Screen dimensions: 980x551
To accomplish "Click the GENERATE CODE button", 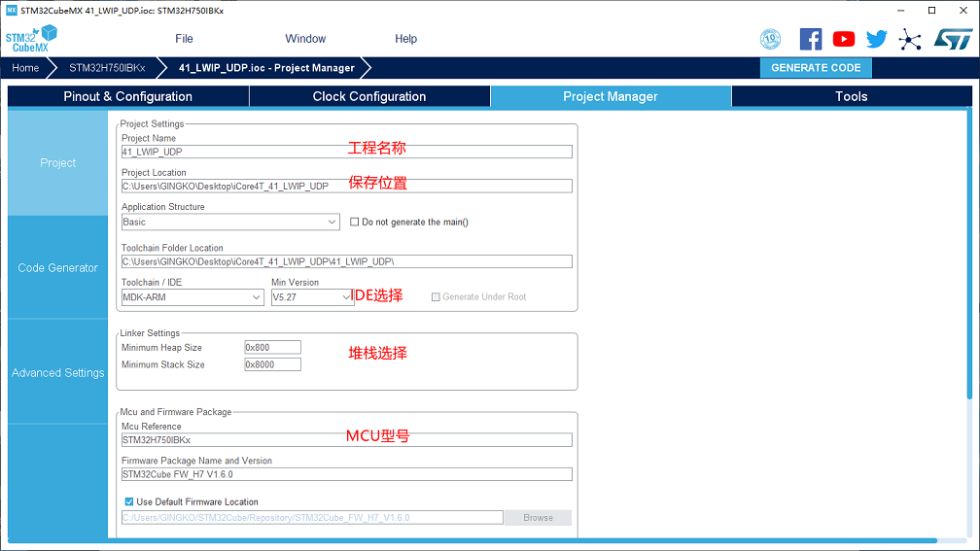I will (816, 68).
